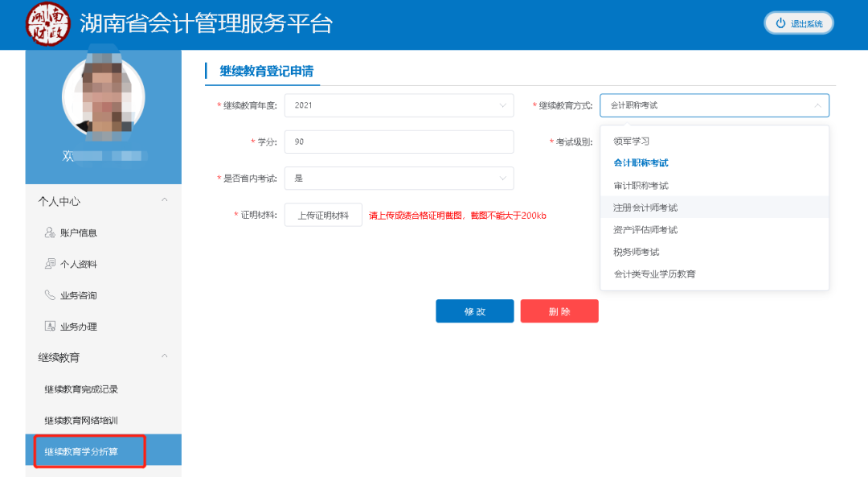Click the power icon in 退出系统 button
868x477 pixels.
[779, 23]
